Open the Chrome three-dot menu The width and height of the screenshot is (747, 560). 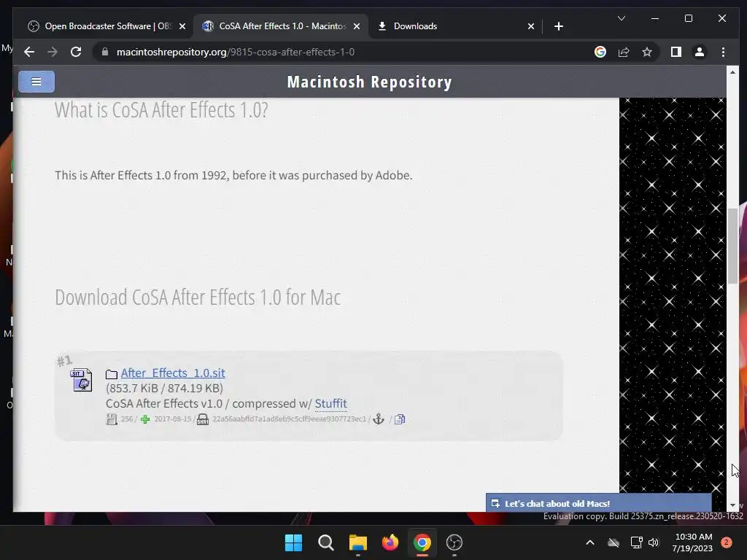click(723, 52)
